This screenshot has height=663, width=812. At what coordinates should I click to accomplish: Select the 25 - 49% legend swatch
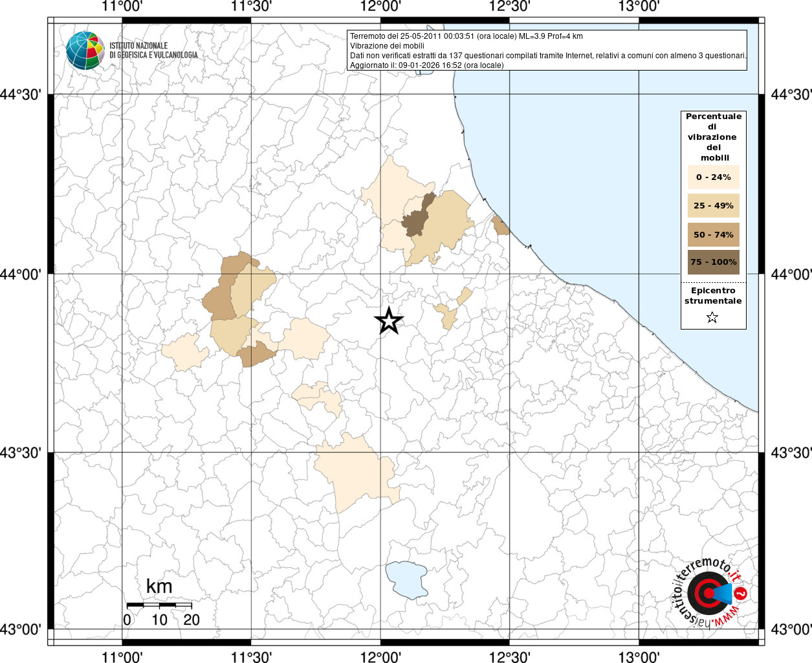coord(713,206)
